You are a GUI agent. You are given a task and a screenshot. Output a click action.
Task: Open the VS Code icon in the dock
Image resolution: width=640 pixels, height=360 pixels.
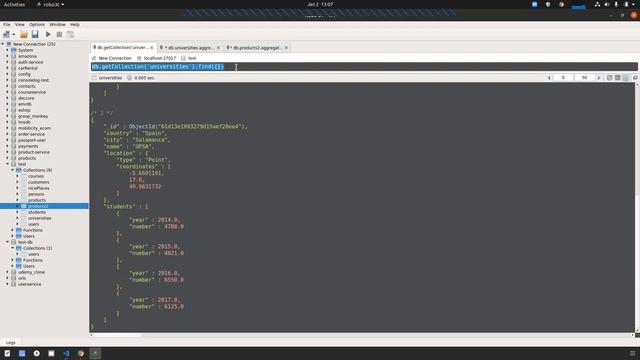tap(66, 353)
